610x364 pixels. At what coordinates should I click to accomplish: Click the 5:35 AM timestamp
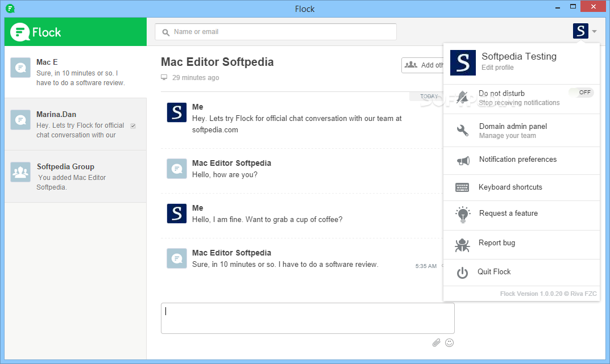426,266
